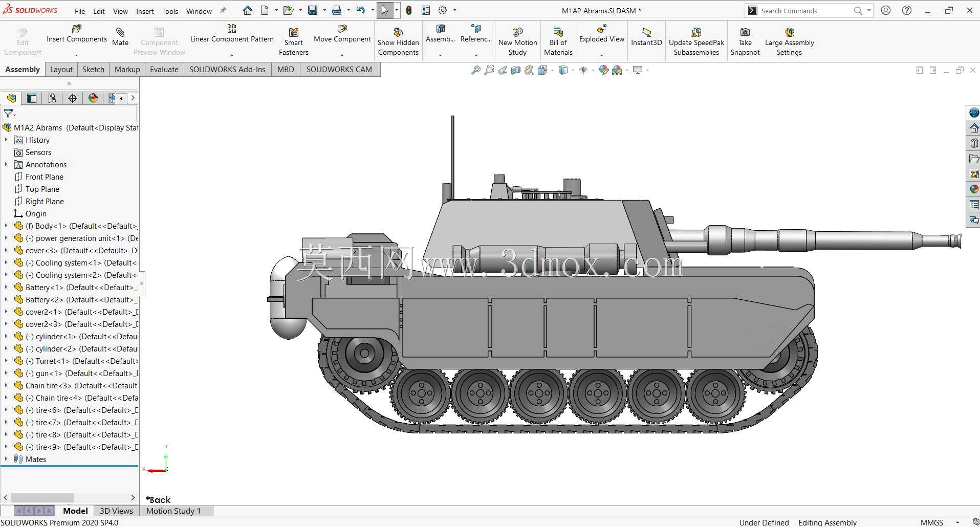Image resolution: width=980 pixels, height=527 pixels.
Task: Expand the Mates folder
Action: (x=6, y=459)
